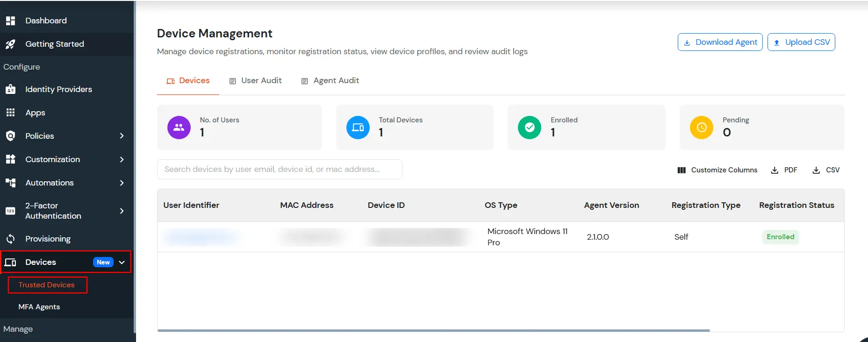This screenshot has height=342, width=868.
Task: Click the Provisioning sync icon
Action: [10, 239]
